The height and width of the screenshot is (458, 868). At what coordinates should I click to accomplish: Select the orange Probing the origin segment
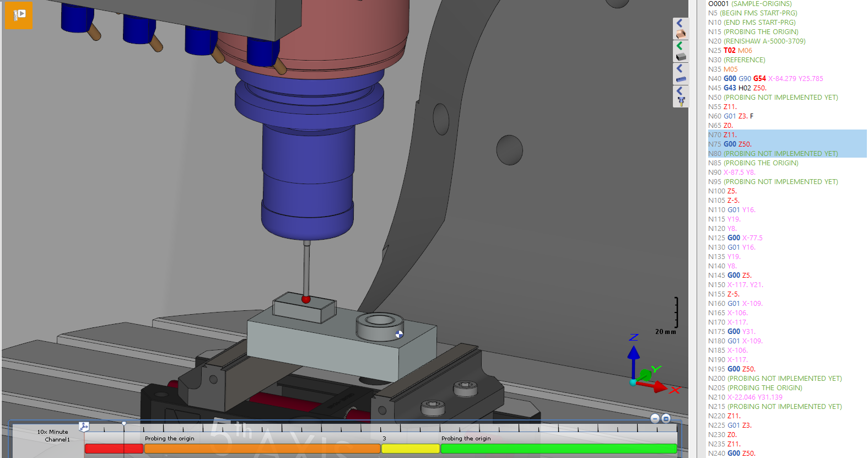[262, 449]
